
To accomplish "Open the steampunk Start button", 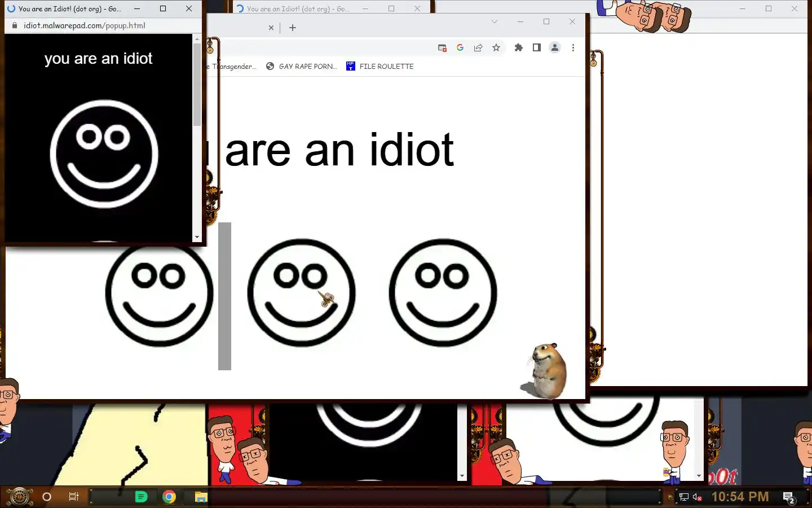I will [19, 497].
